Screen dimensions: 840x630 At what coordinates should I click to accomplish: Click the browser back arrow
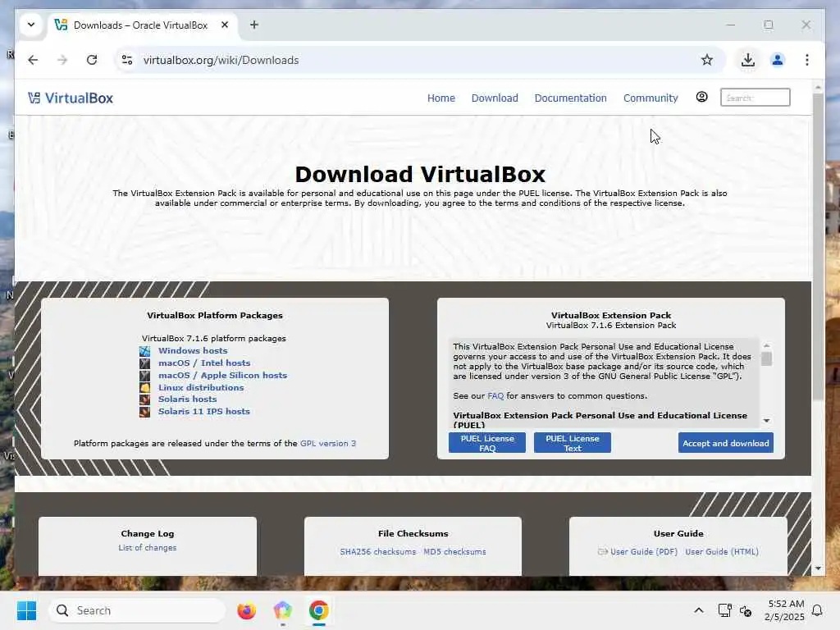pyautogui.click(x=33, y=60)
